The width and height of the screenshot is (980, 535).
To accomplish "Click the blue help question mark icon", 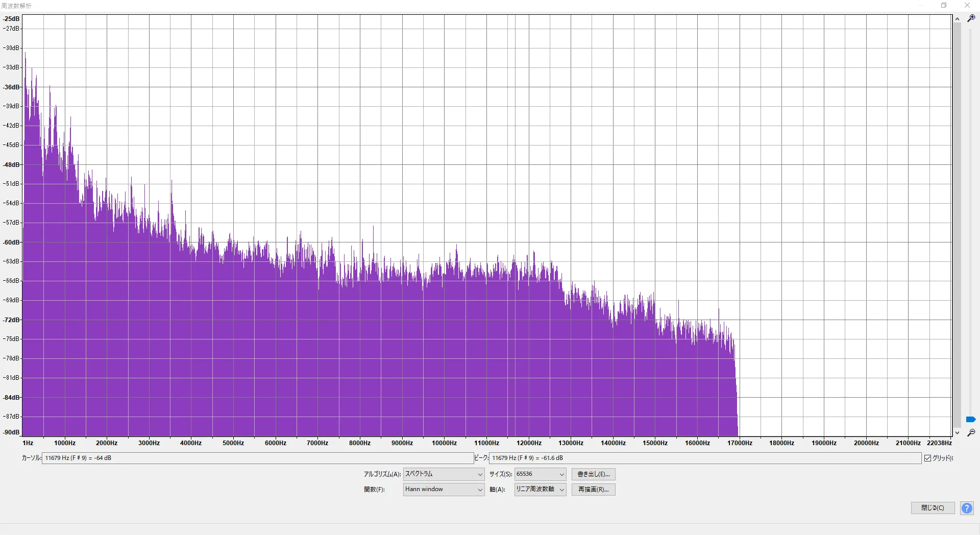I will (967, 508).
